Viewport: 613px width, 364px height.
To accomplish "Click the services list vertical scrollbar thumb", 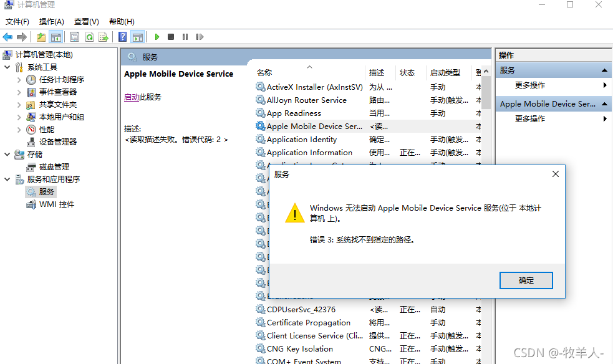I will (x=486, y=93).
